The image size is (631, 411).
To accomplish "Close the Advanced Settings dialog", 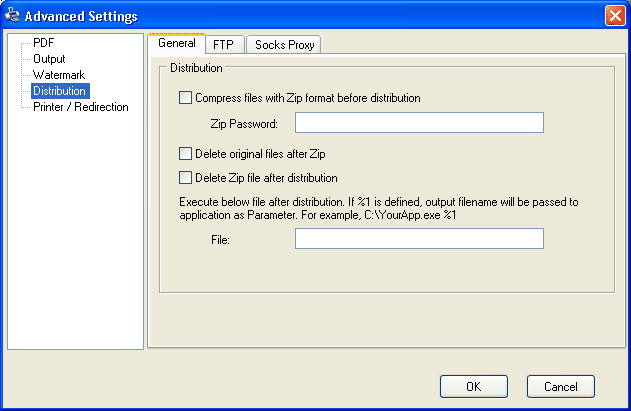I will tap(615, 16).
